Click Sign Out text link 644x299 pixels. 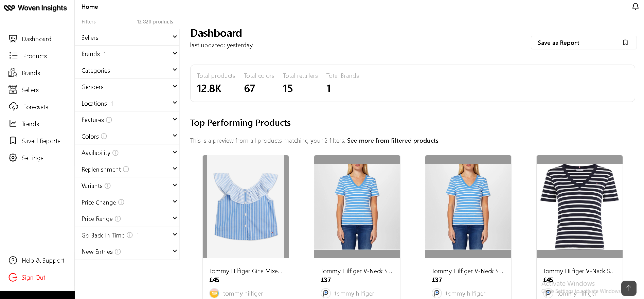pyautogui.click(x=34, y=277)
